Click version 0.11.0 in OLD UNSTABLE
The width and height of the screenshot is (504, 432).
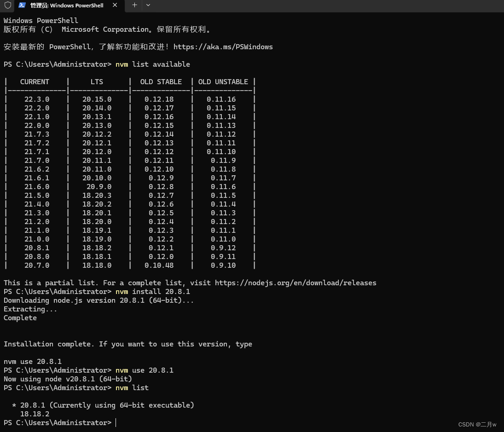pos(223,239)
